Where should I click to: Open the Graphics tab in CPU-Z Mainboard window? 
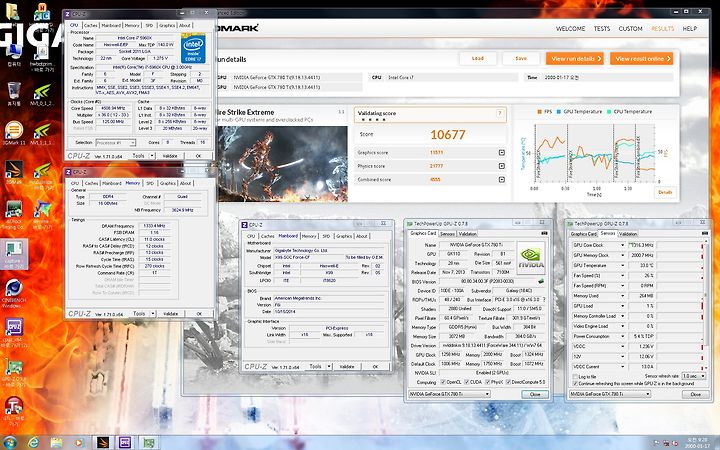pyautogui.click(x=344, y=236)
